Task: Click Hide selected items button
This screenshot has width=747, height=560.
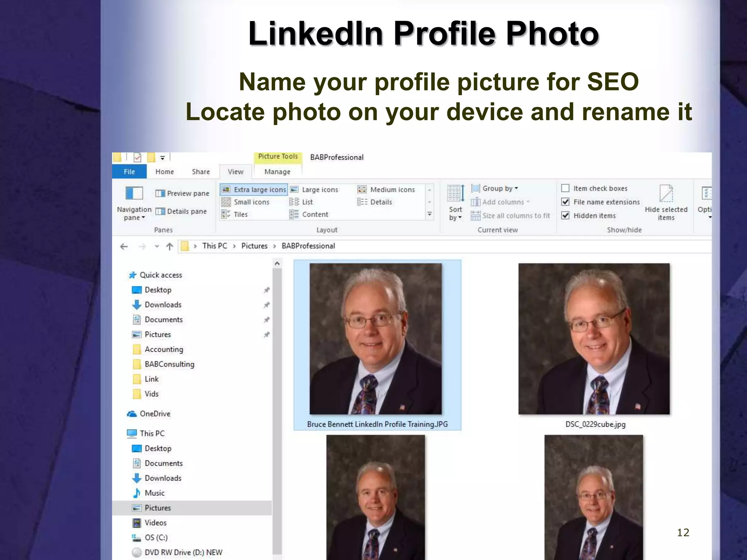Action: click(666, 203)
